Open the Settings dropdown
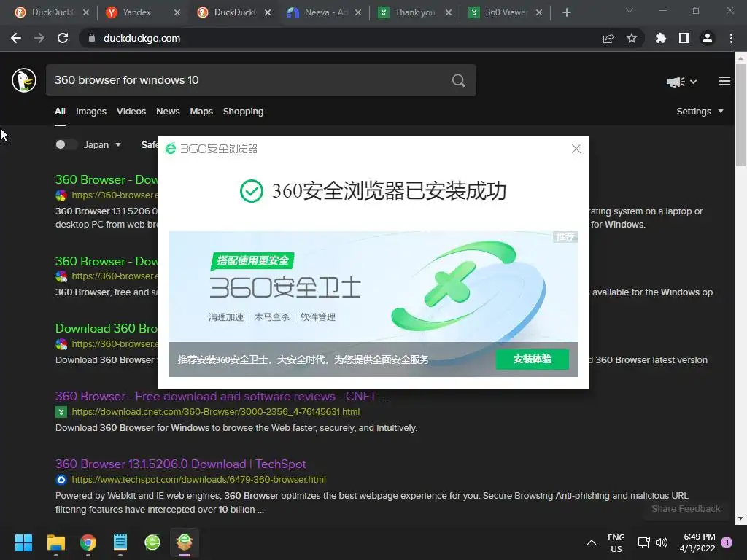The image size is (747, 560). click(700, 112)
